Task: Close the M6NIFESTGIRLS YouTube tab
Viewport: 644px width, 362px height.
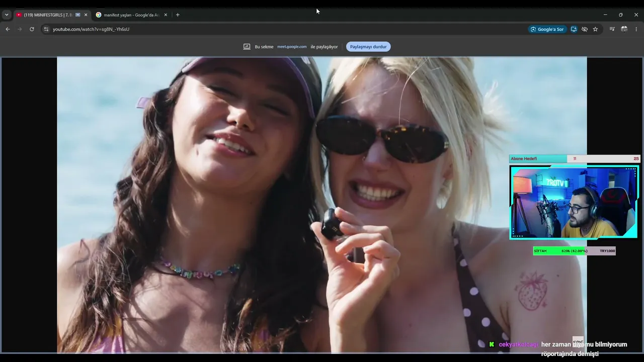Action: pyautogui.click(x=86, y=15)
